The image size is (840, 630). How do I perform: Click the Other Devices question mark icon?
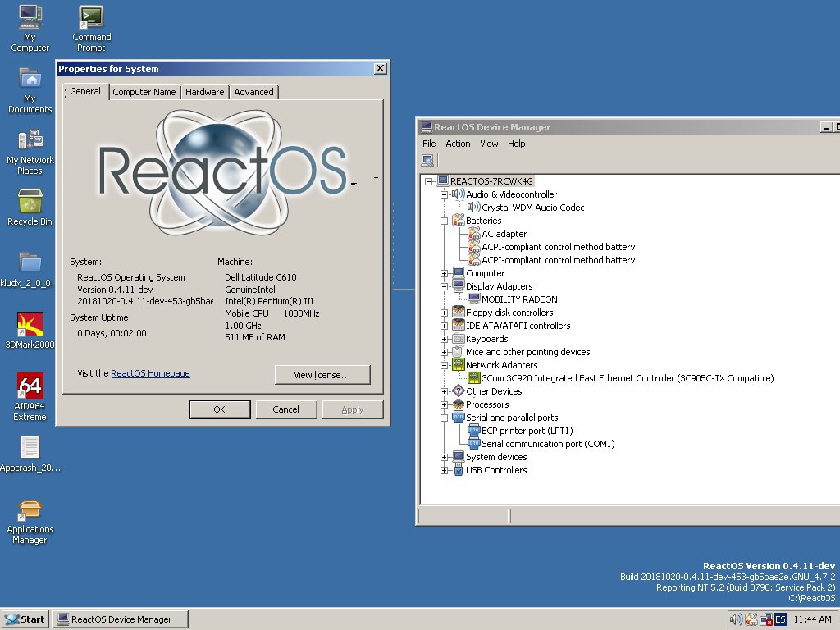pos(459,390)
